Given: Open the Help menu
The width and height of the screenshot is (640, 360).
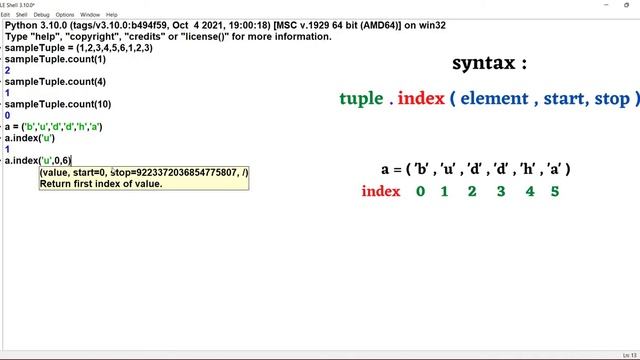Looking at the screenshot, I should (x=111, y=15).
